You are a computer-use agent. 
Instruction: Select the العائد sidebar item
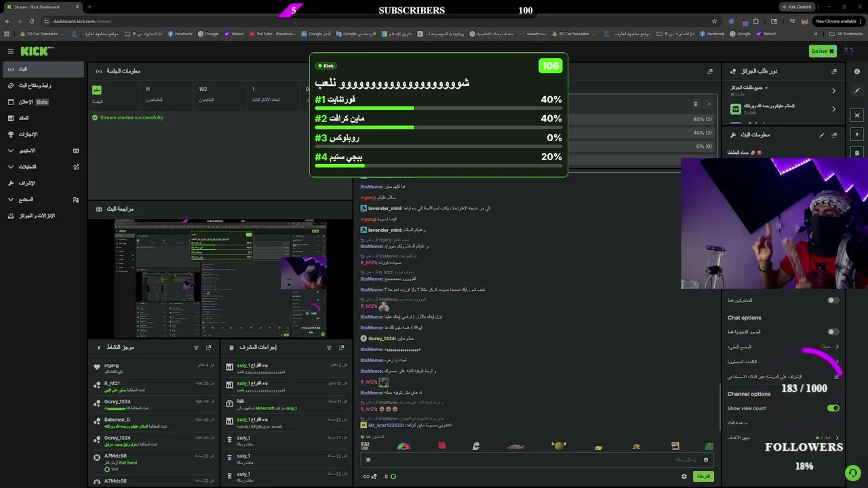[43, 118]
